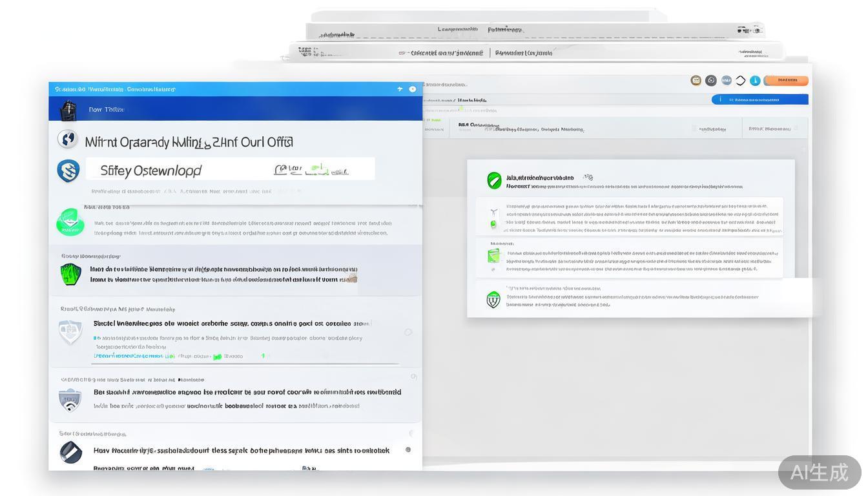Click the teal circular icon in top-right toolbar

click(x=754, y=81)
